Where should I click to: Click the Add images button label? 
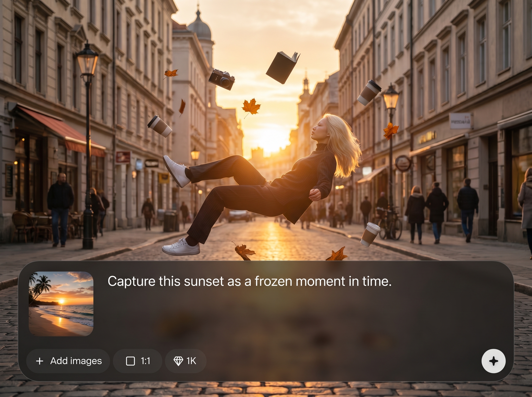point(76,361)
